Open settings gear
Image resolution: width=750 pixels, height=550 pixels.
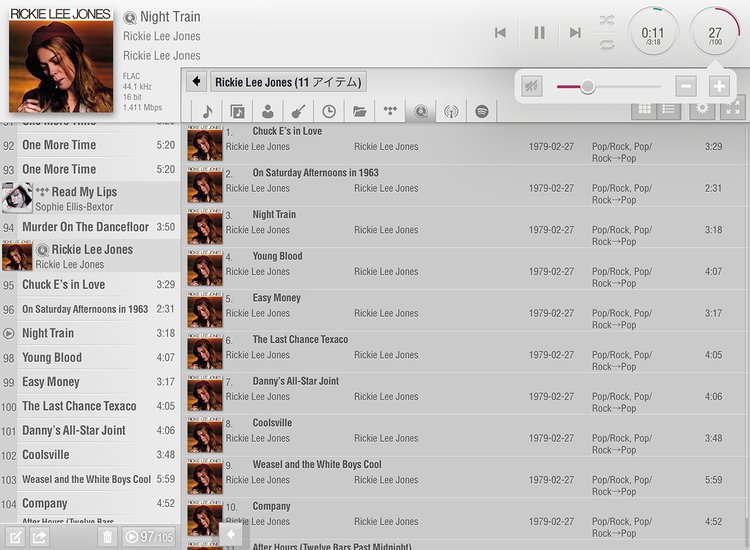702,110
